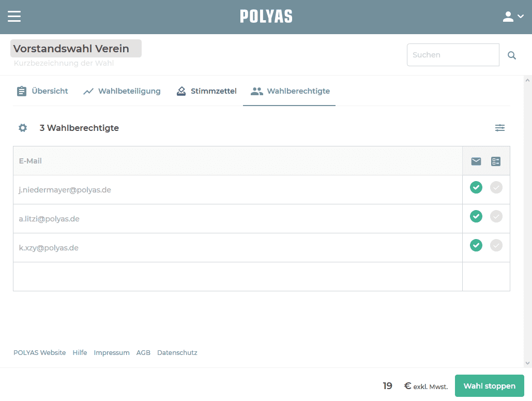Open the hamburger navigation menu
Screen dimensions: 532x401
point(14,17)
